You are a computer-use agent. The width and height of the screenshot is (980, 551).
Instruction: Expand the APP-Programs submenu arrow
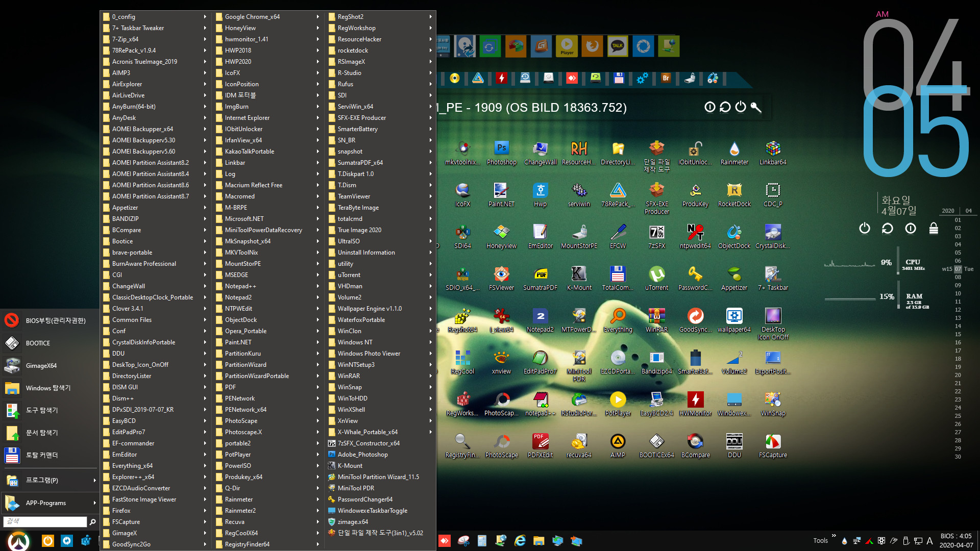(94, 503)
